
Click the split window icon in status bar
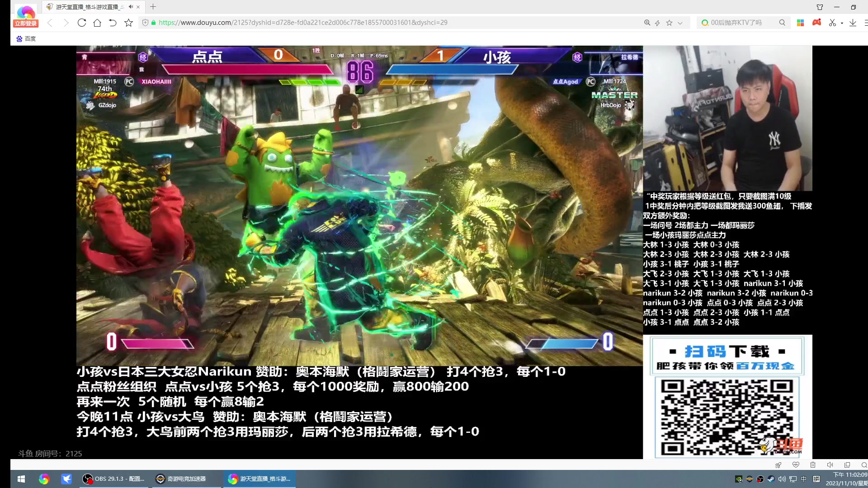(847, 465)
